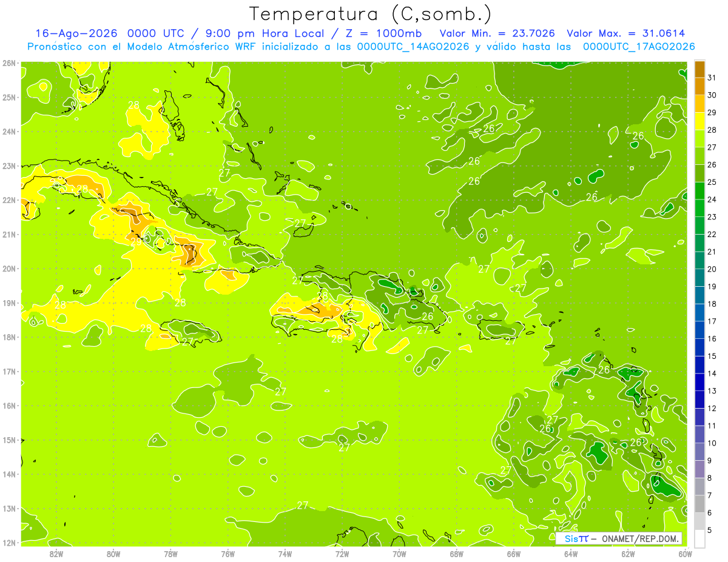Click the 18N latitude axis label
This screenshot has height=562, width=728.
pos(9,337)
